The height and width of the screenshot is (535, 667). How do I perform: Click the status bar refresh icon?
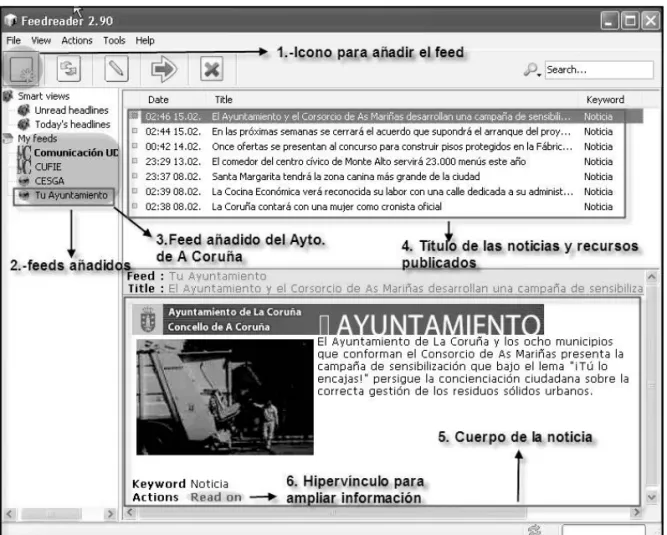pos(535,529)
